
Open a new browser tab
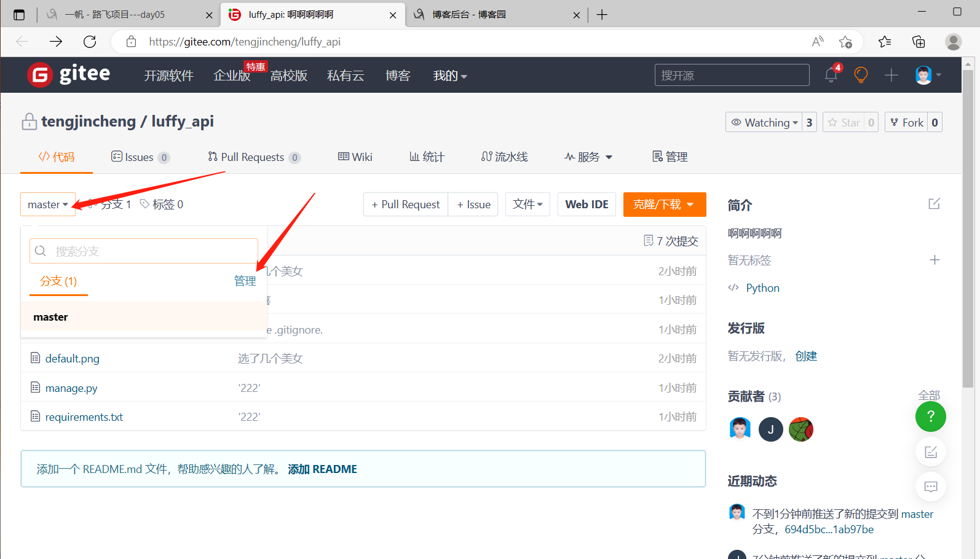click(602, 15)
